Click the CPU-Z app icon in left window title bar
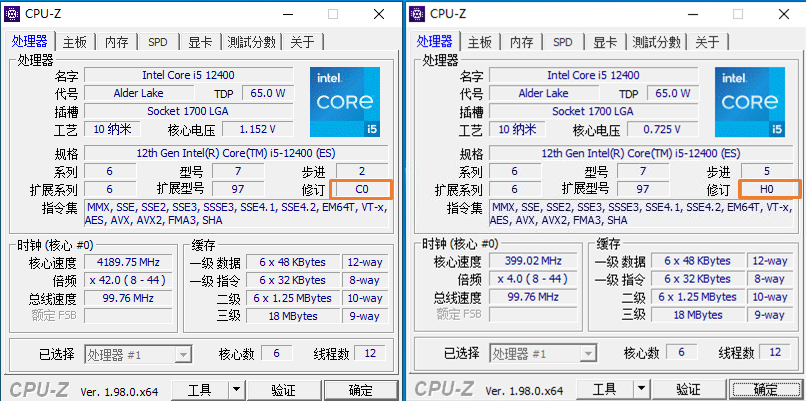This screenshot has width=806, height=401. pos(13,14)
